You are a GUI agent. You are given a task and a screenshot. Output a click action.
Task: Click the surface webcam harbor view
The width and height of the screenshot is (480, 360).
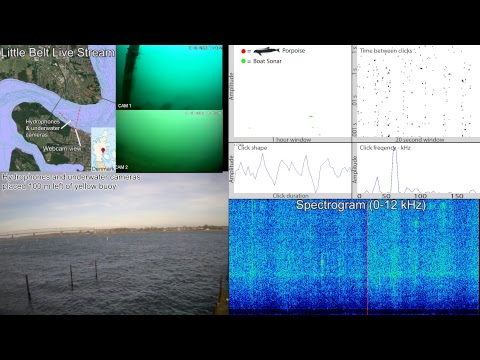pos(114,244)
